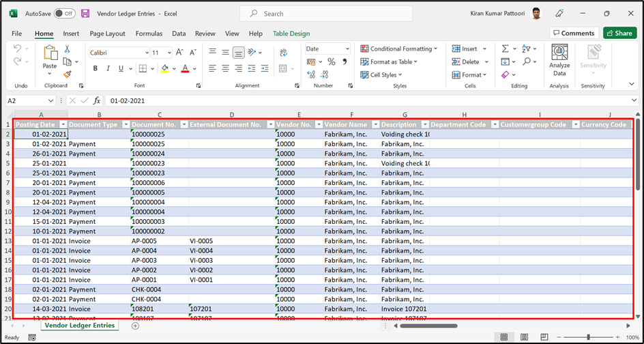
Task: Click the Sort & Filter icon
Action: click(526, 49)
